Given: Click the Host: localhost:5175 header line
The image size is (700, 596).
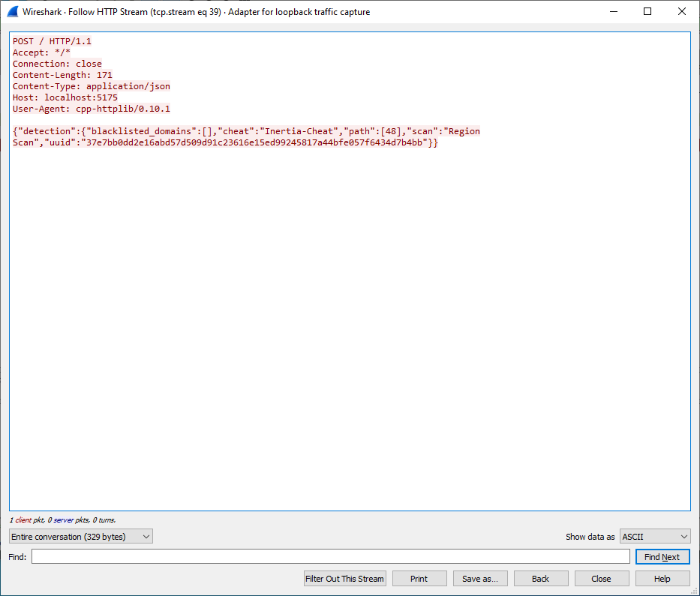Looking at the screenshot, I should point(65,97).
